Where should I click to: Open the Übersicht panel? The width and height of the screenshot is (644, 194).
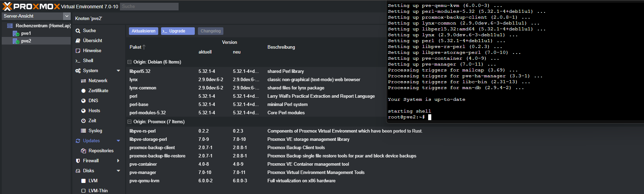(x=92, y=40)
